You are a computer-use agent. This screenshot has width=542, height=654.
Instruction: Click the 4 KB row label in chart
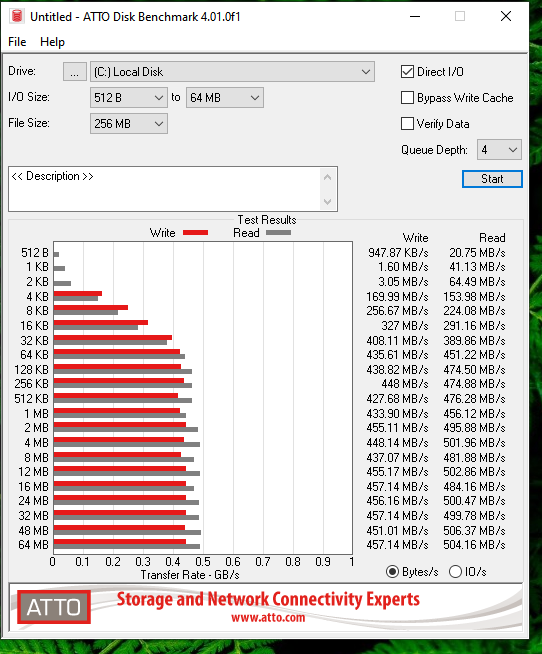38,297
